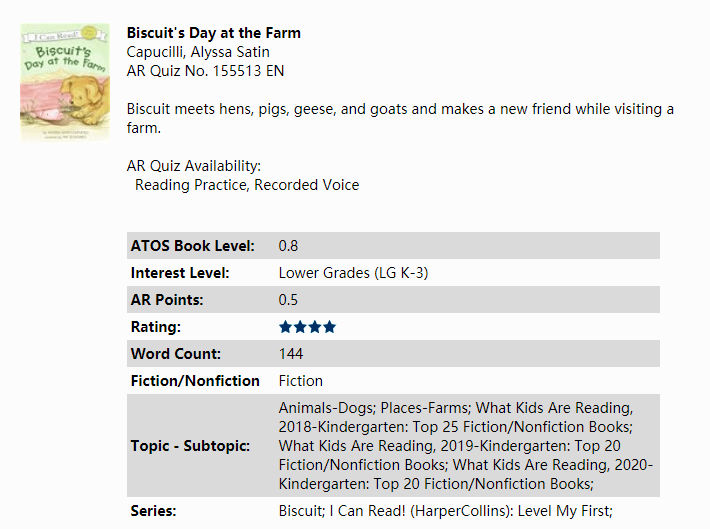Viewport: 710px width, 529px height.
Task: Click the four-star rating icons
Action: coord(307,327)
